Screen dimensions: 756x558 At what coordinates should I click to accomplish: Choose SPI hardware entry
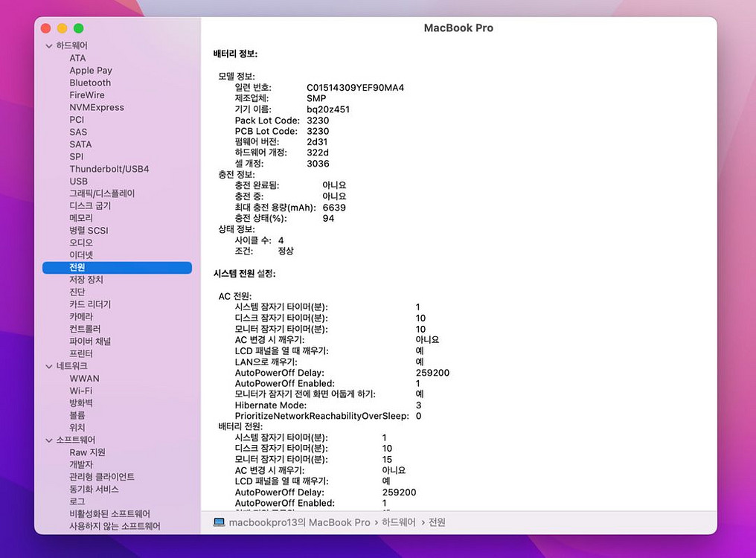76,157
